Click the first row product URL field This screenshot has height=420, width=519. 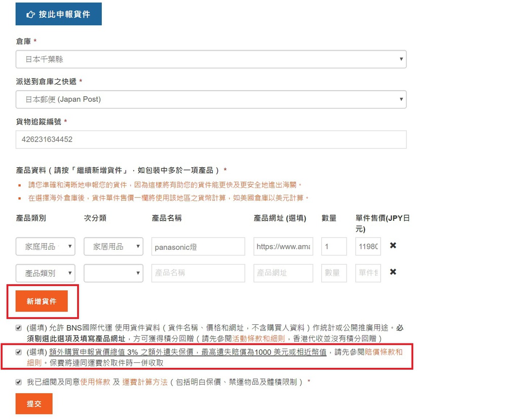click(283, 247)
